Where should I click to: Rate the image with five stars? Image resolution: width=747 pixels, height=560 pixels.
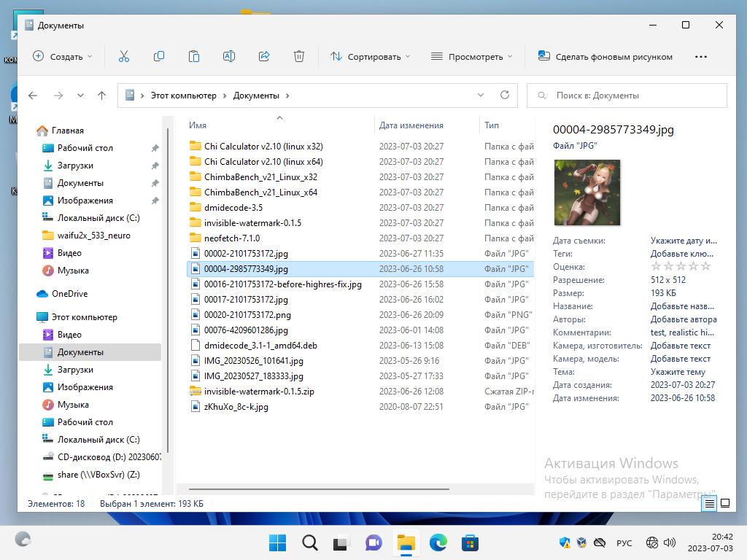(x=705, y=267)
